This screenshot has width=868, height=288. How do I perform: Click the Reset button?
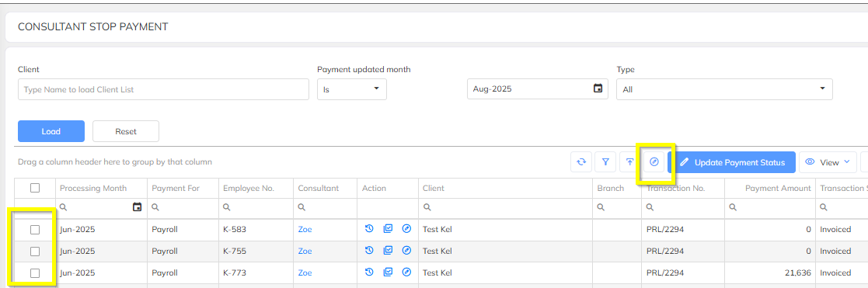point(126,131)
